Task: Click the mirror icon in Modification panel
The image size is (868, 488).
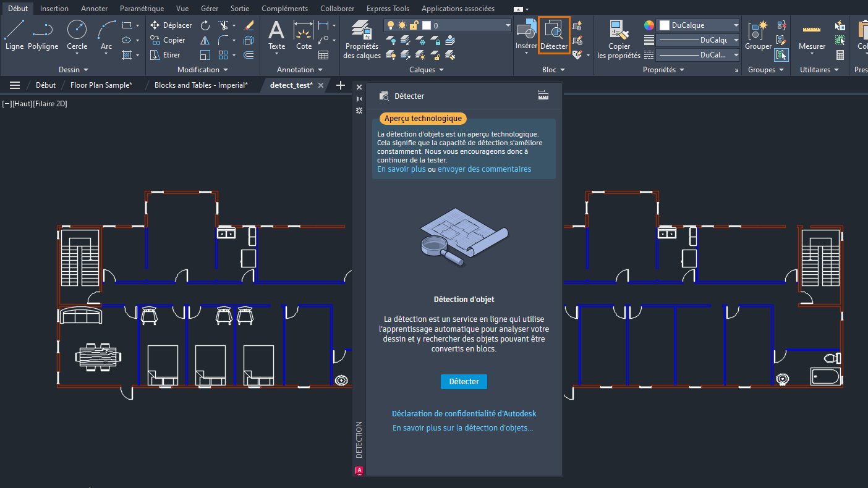Action: point(205,40)
